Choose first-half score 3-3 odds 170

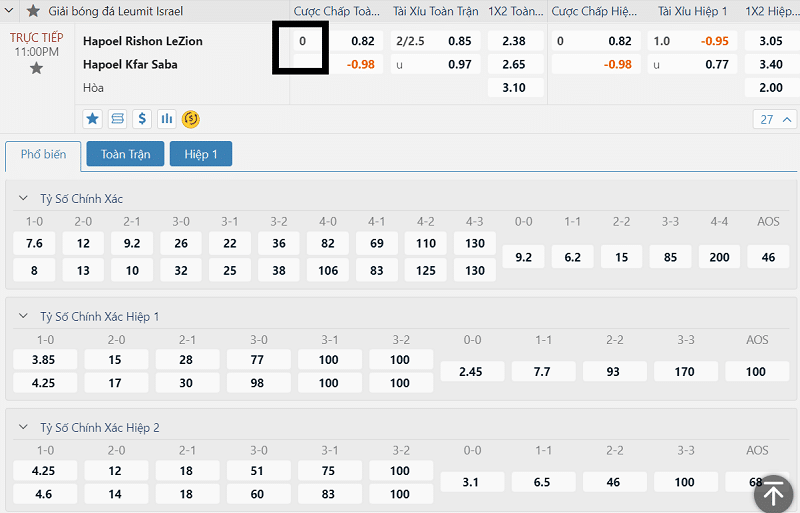point(686,372)
